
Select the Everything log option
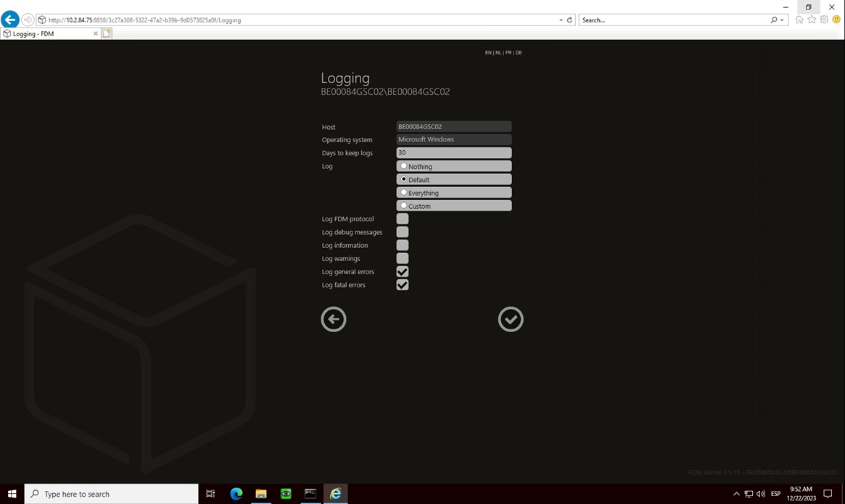(x=403, y=192)
